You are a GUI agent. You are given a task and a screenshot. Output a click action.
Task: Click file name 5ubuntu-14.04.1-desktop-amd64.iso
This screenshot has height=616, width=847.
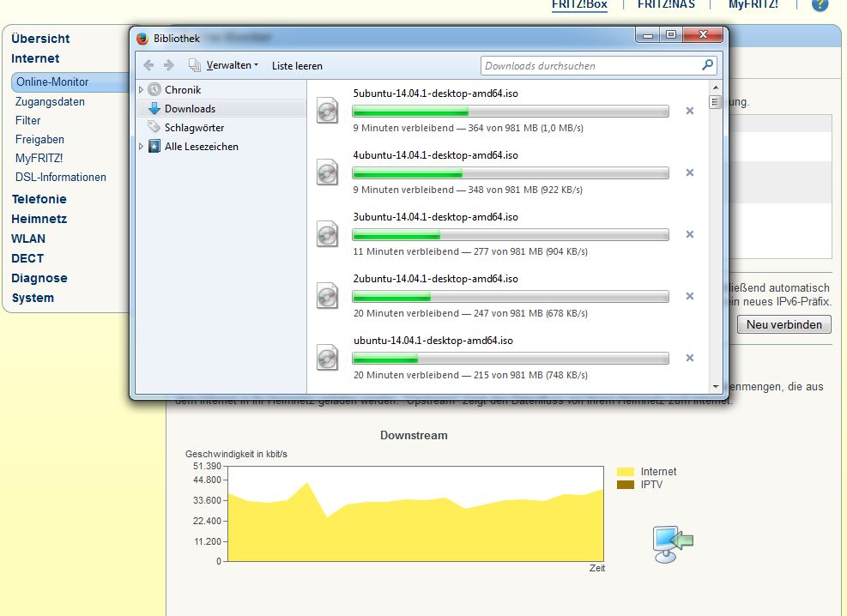(435, 94)
